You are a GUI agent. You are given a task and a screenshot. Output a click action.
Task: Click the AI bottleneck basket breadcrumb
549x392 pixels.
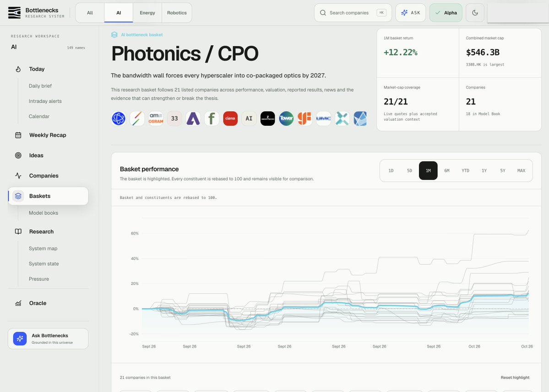click(x=142, y=35)
